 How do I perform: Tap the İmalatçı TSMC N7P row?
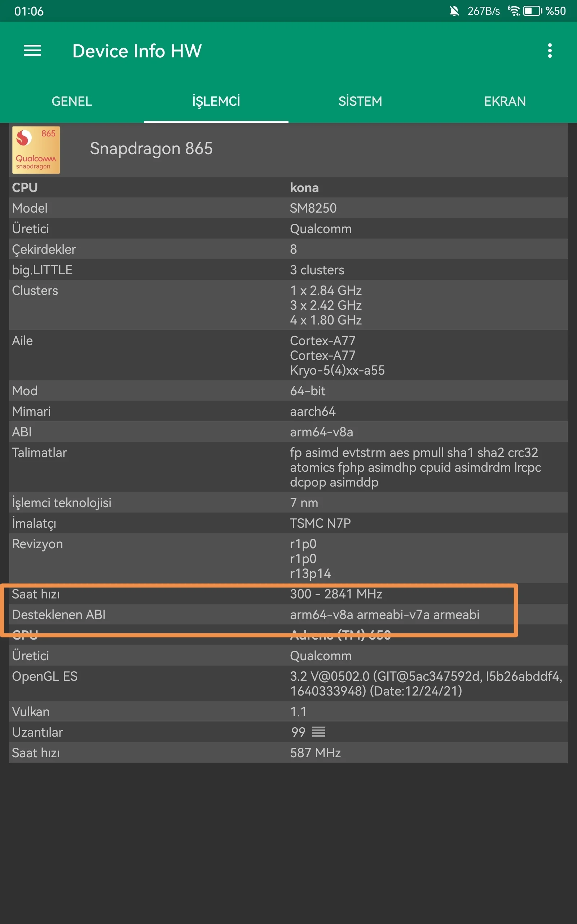(288, 523)
